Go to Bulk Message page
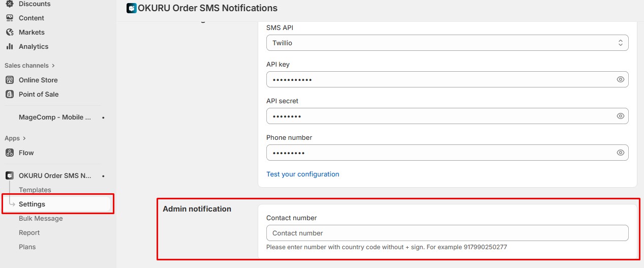 tap(41, 218)
